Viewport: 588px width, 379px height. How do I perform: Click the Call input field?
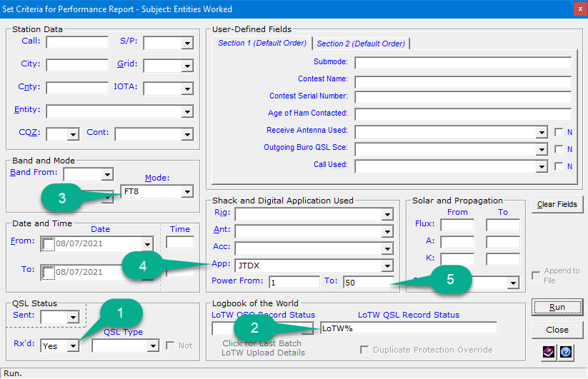77,42
